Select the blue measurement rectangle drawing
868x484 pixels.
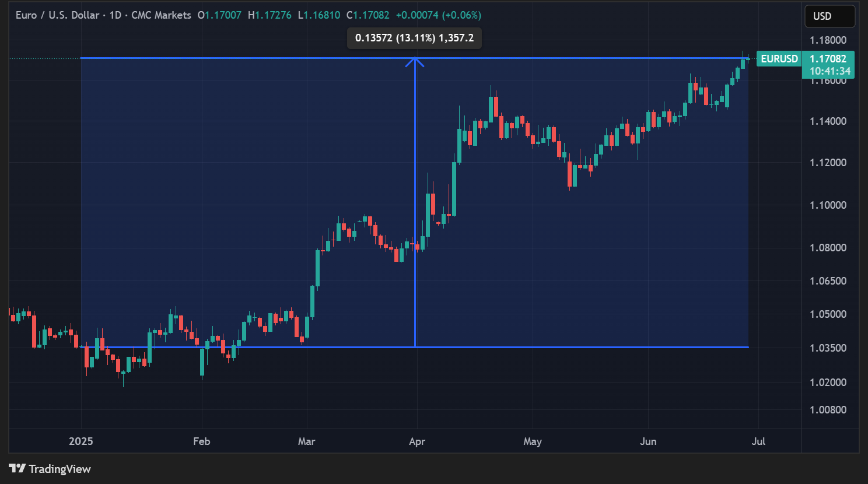pos(233,117)
